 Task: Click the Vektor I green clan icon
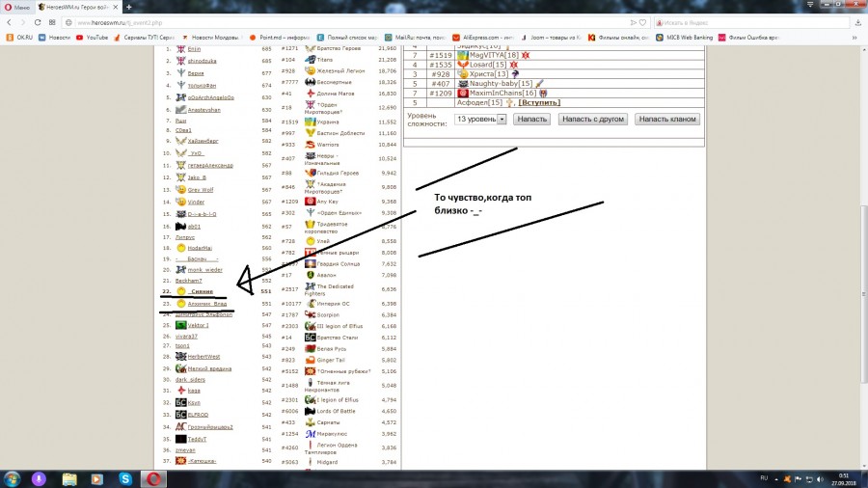[180, 325]
